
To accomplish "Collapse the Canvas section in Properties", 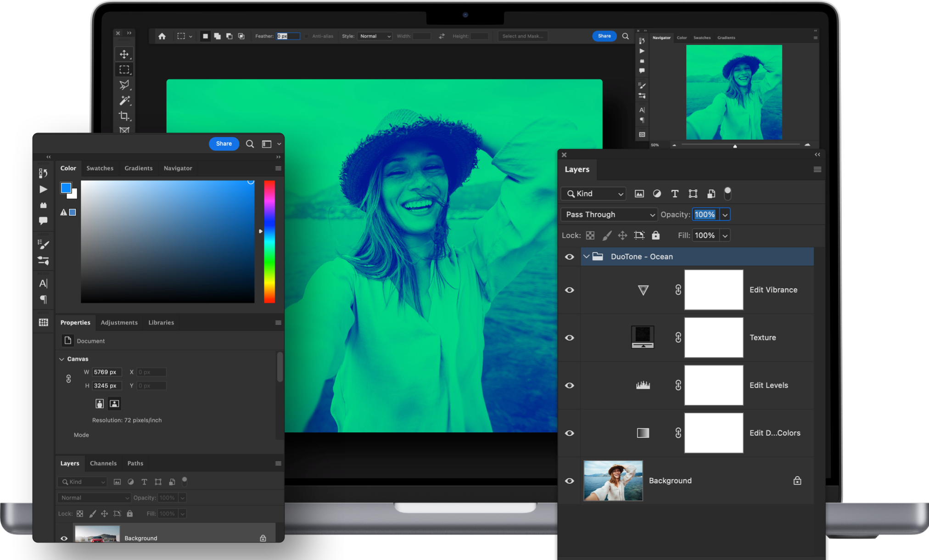I will [x=62, y=359].
